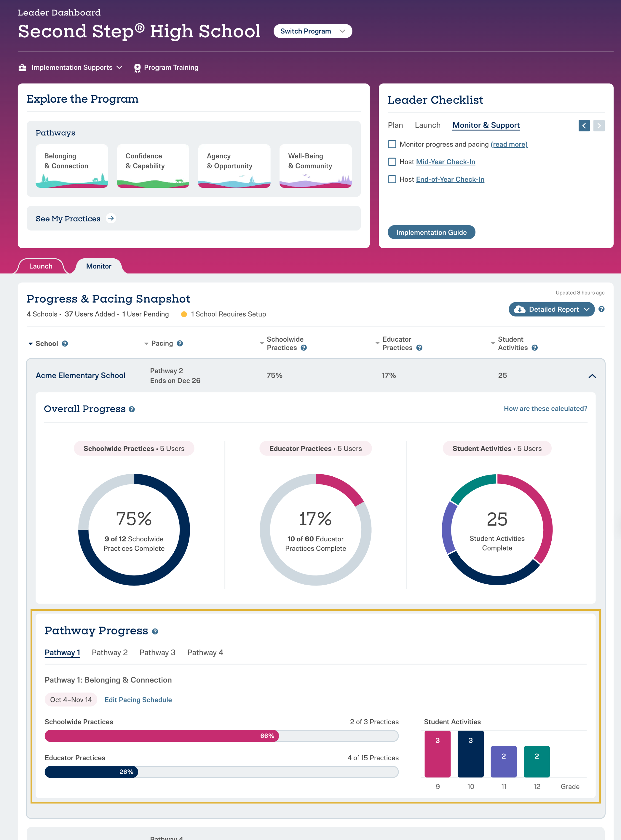The width and height of the screenshot is (621, 840).
Task: Click the arrow icon beside See My Practices
Action: click(111, 218)
